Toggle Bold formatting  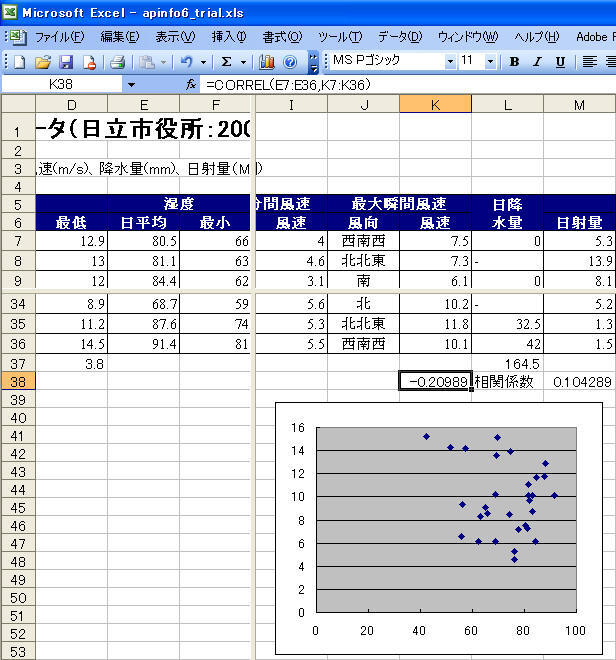[514, 61]
